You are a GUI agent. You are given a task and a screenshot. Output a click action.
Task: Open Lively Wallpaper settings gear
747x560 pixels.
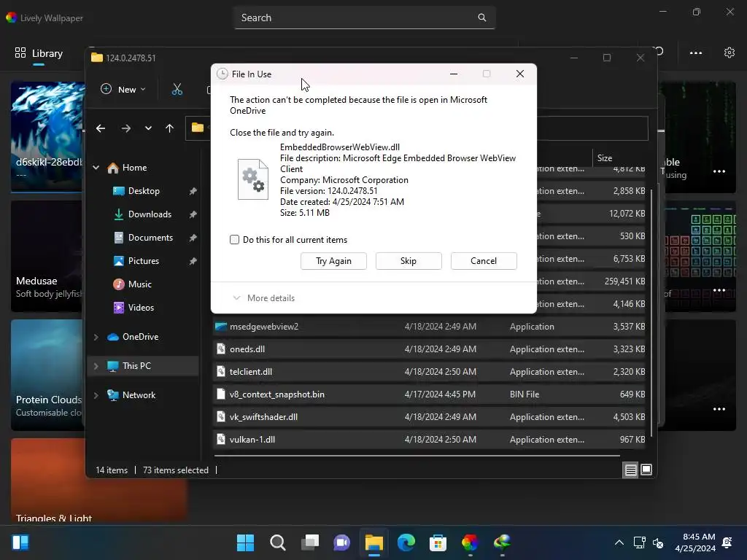click(x=729, y=52)
